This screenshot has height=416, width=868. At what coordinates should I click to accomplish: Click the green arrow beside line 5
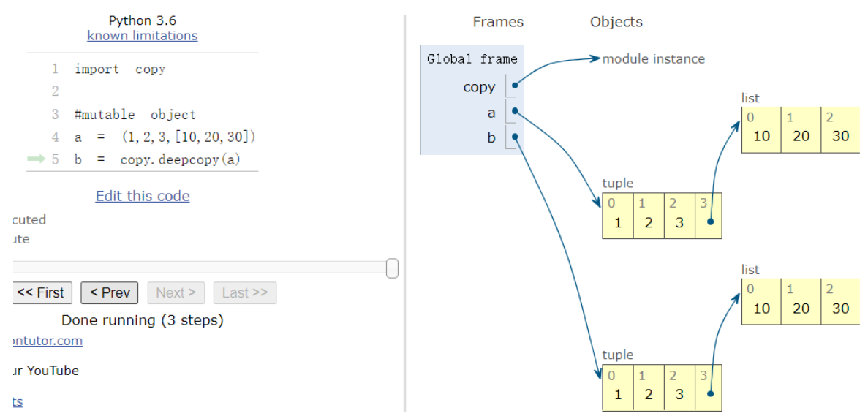tap(36, 159)
